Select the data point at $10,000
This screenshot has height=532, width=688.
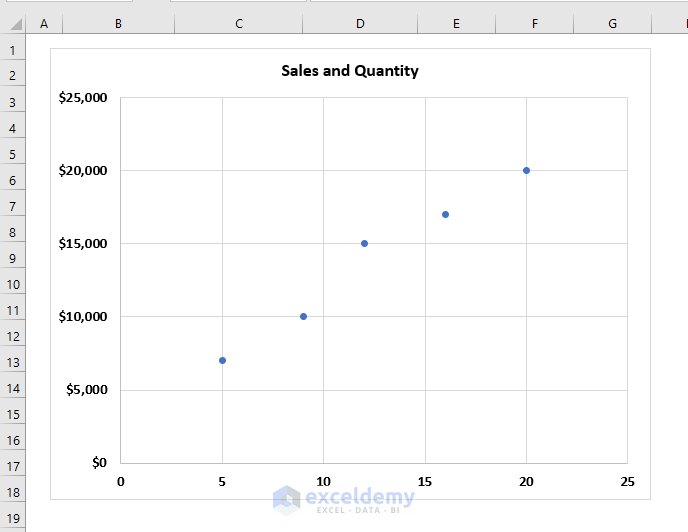[303, 316]
